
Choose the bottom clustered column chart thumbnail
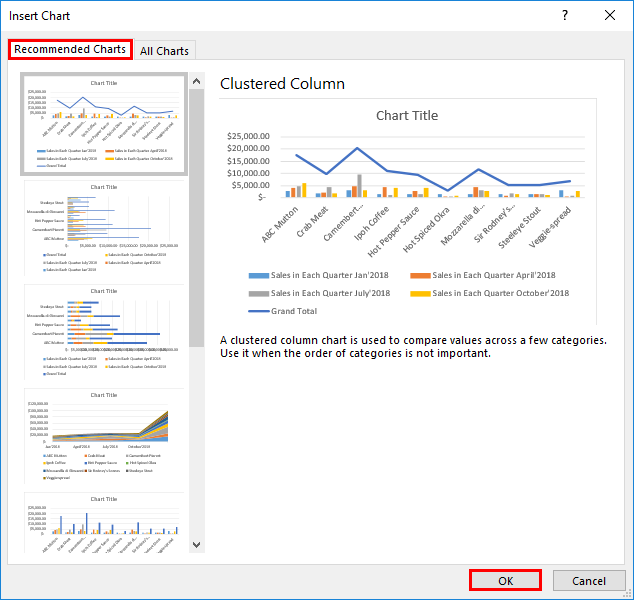point(104,522)
